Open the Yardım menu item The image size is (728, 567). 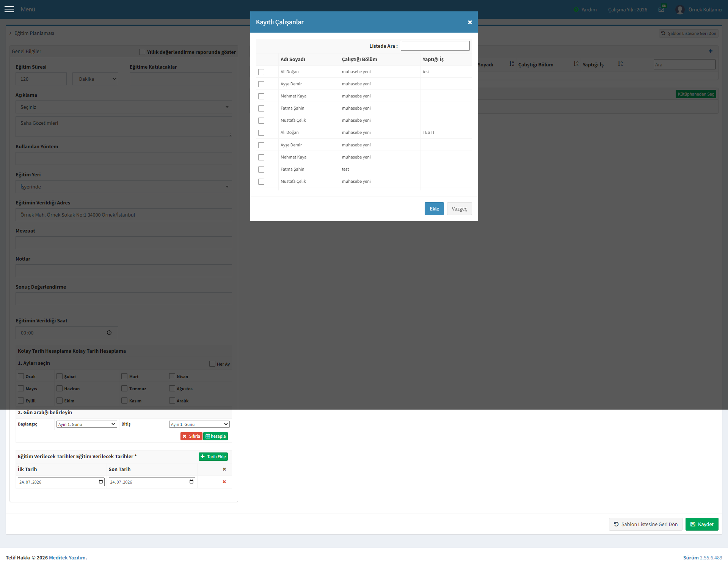(x=589, y=9)
